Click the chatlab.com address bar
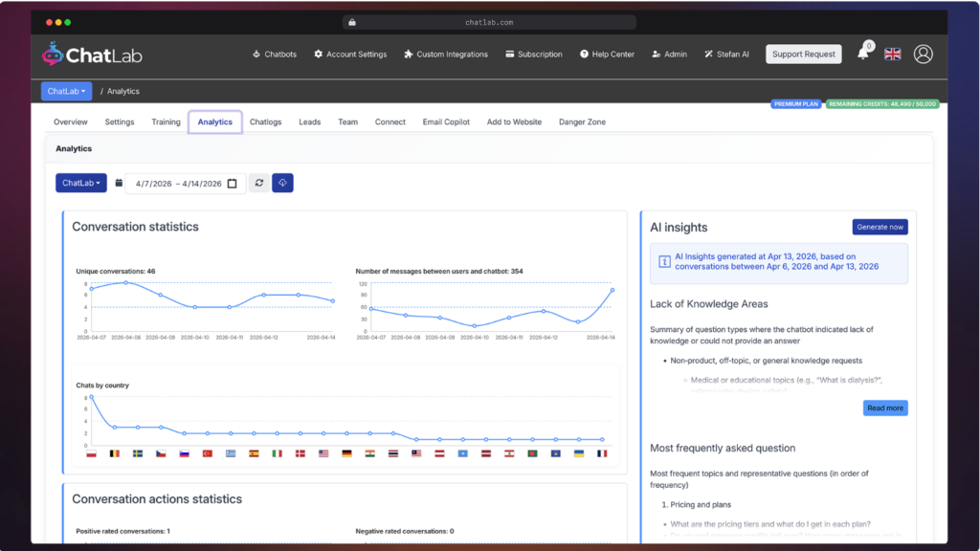This screenshot has width=980, height=551. pos(489,23)
